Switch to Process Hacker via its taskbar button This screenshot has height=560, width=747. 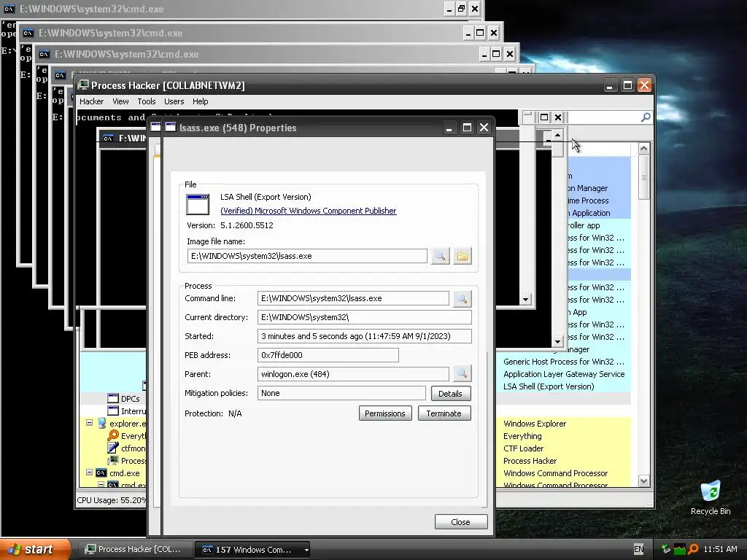[x=134, y=550]
